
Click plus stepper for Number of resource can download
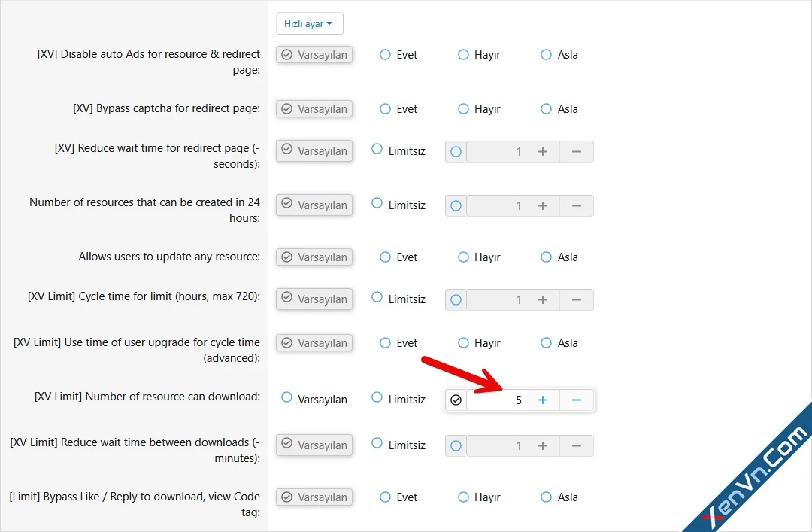[x=543, y=400]
